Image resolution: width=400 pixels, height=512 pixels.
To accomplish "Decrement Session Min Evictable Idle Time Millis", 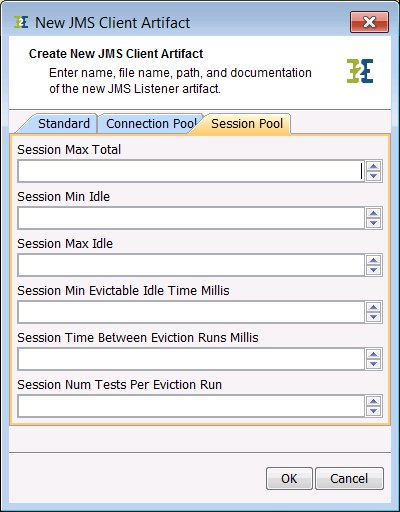I will (373, 317).
